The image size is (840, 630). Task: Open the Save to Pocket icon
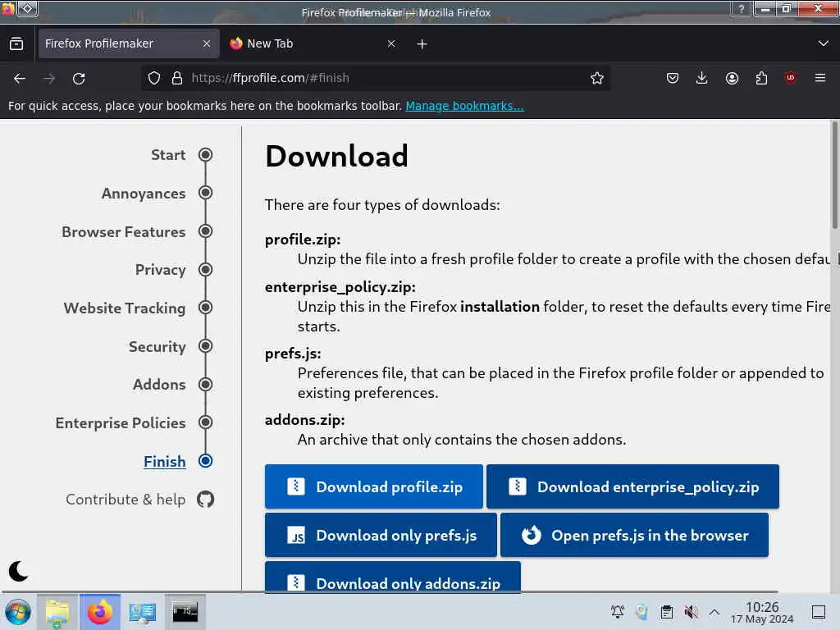673,78
